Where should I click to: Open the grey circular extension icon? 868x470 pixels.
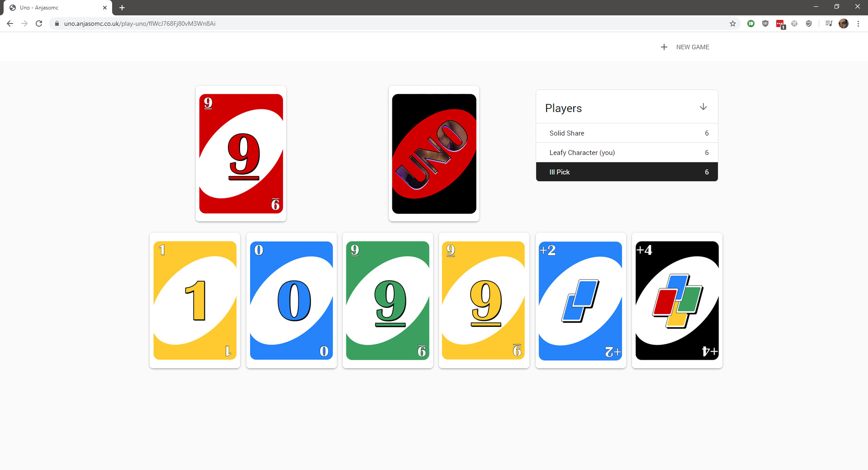point(794,23)
